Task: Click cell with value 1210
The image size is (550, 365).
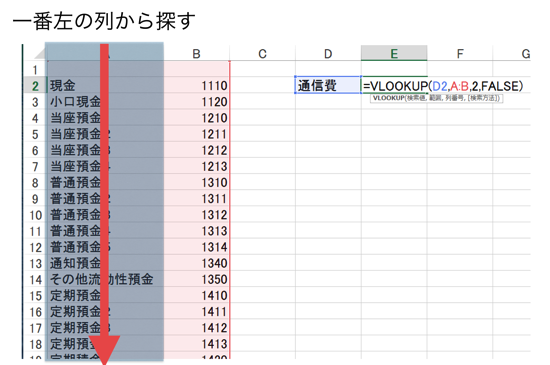Action: point(196,117)
